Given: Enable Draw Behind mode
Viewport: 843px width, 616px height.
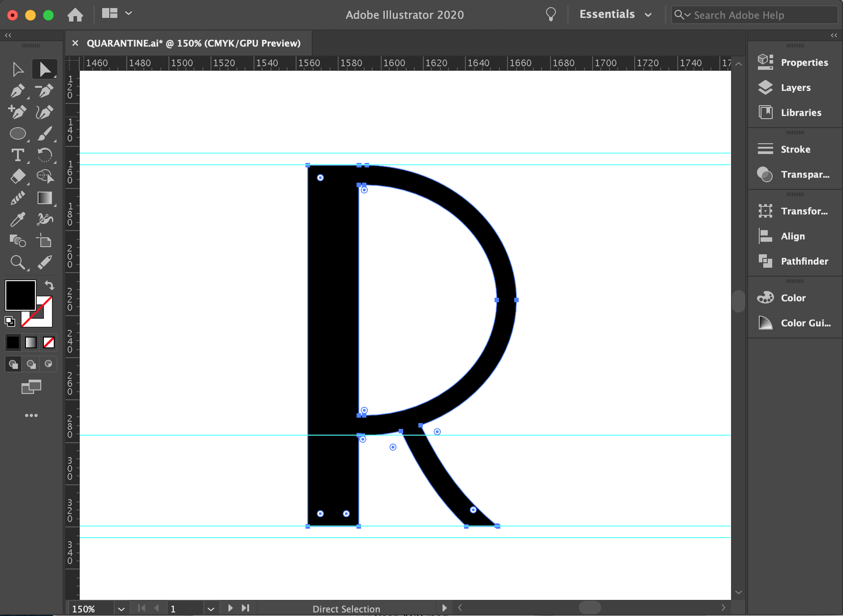Looking at the screenshot, I should (x=31, y=364).
